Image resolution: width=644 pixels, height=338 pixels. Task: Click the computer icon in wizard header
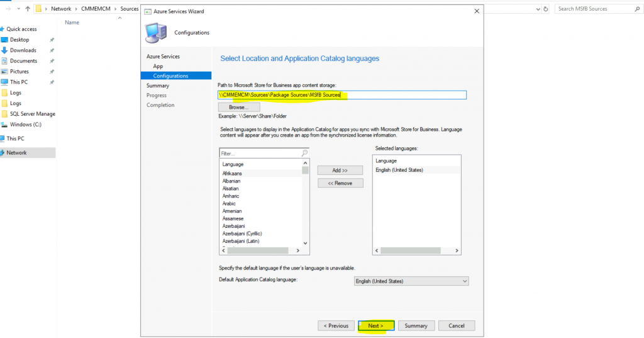pos(156,33)
